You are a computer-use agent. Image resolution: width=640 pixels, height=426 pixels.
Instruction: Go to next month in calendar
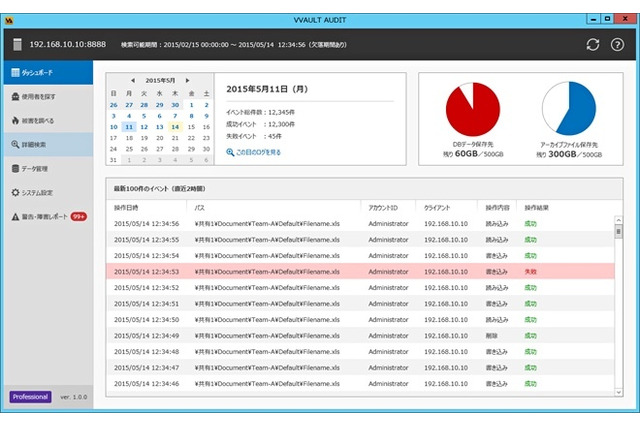tap(189, 80)
